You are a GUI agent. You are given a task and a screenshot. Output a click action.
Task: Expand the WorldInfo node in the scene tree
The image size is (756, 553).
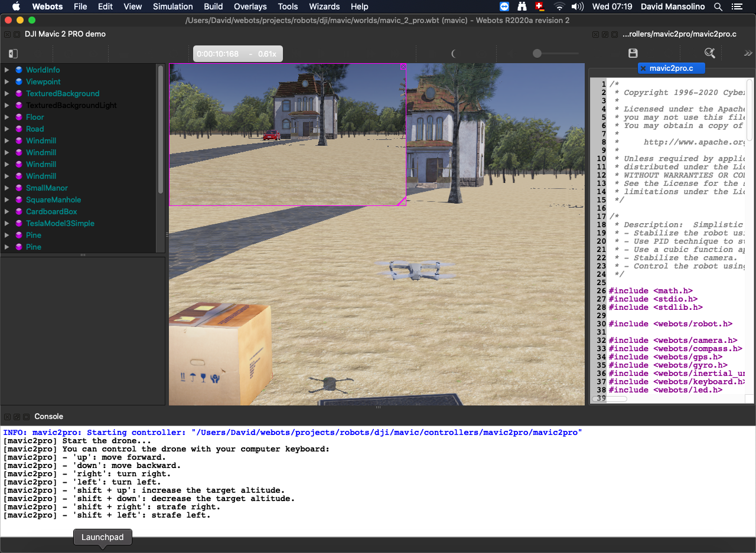pos(6,70)
